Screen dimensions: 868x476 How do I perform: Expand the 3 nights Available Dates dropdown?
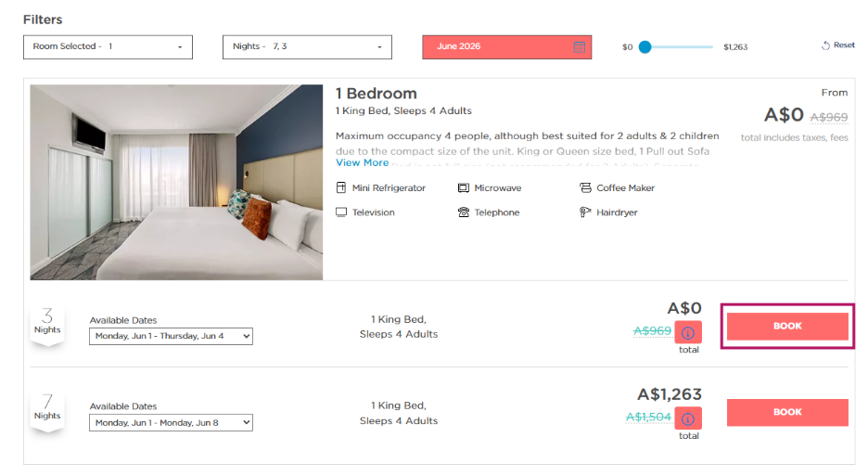coord(171,337)
